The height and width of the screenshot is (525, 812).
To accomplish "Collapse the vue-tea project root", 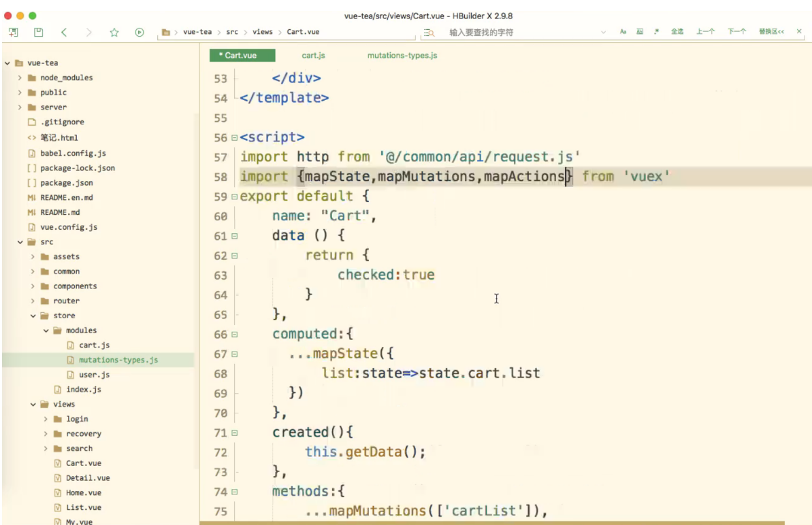I will (7, 63).
